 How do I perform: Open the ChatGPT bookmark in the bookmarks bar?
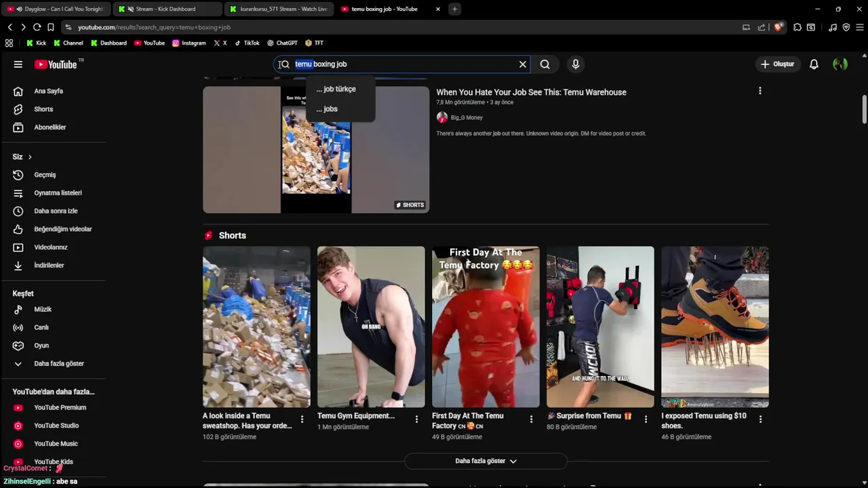click(282, 43)
